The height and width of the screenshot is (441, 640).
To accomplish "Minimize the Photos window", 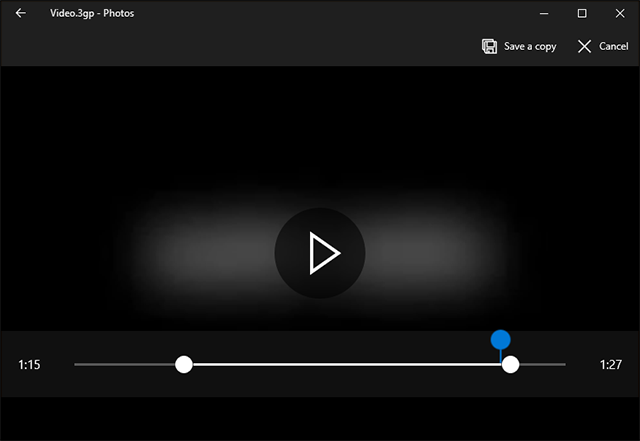I will tap(544, 13).
